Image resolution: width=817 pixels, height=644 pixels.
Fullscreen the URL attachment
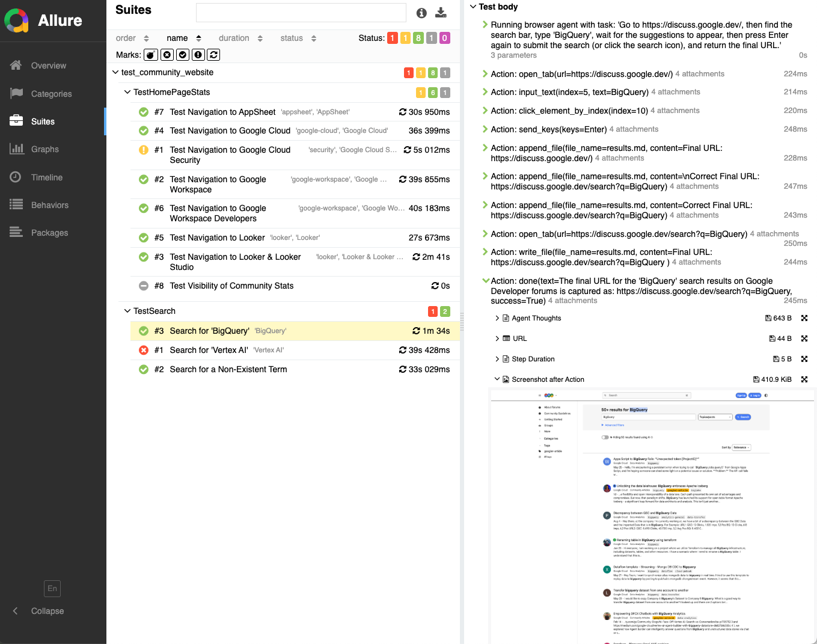pyautogui.click(x=804, y=339)
